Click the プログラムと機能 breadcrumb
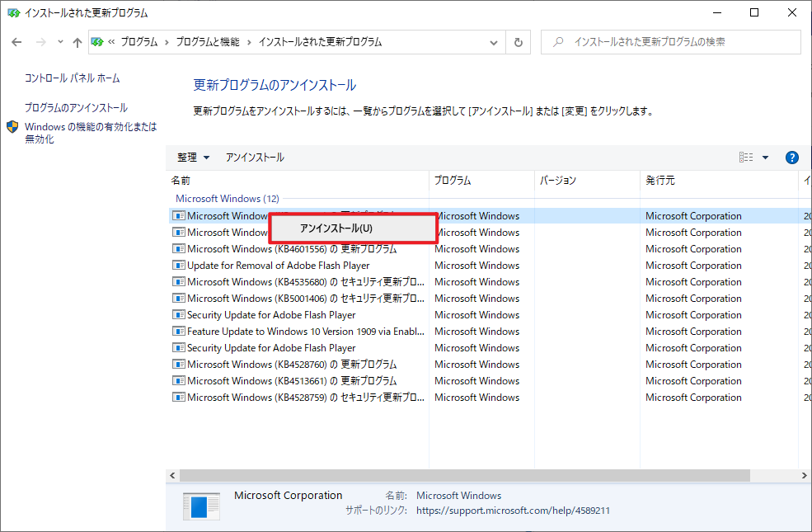This screenshot has height=532, width=812. coord(208,42)
